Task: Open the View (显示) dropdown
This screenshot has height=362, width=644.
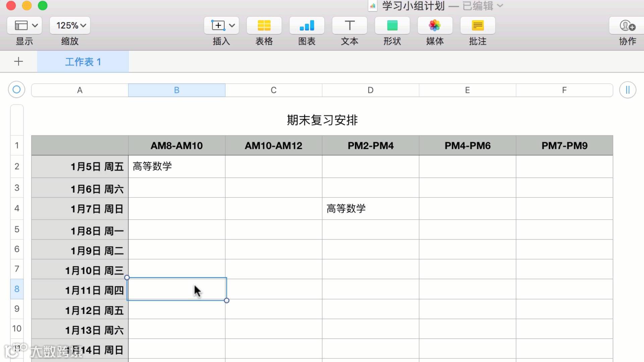Action: point(24,25)
